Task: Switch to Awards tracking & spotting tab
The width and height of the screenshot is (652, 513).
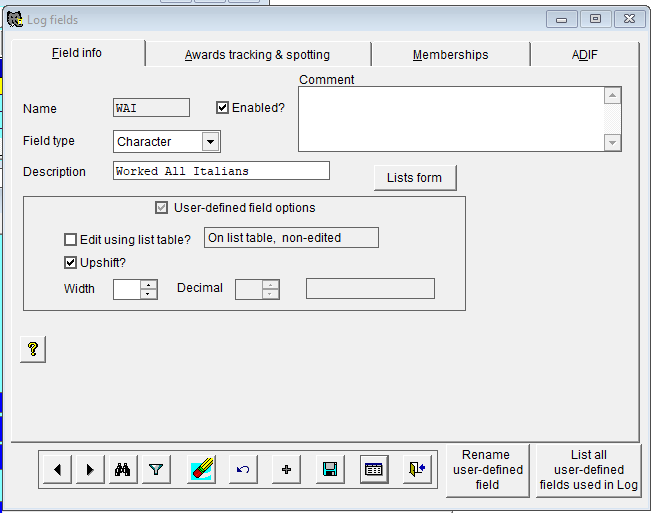Action: 257,55
